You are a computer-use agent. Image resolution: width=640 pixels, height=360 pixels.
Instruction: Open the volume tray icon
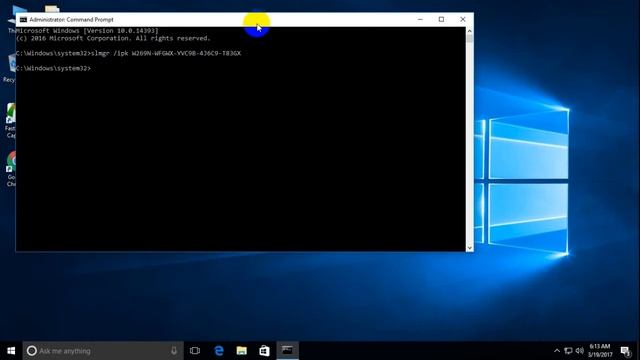pos(579,351)
